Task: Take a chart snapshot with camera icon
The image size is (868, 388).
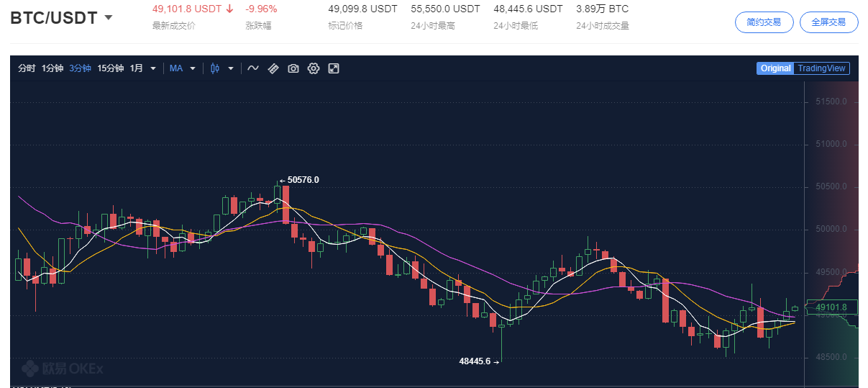Action: tap(293, 68)
